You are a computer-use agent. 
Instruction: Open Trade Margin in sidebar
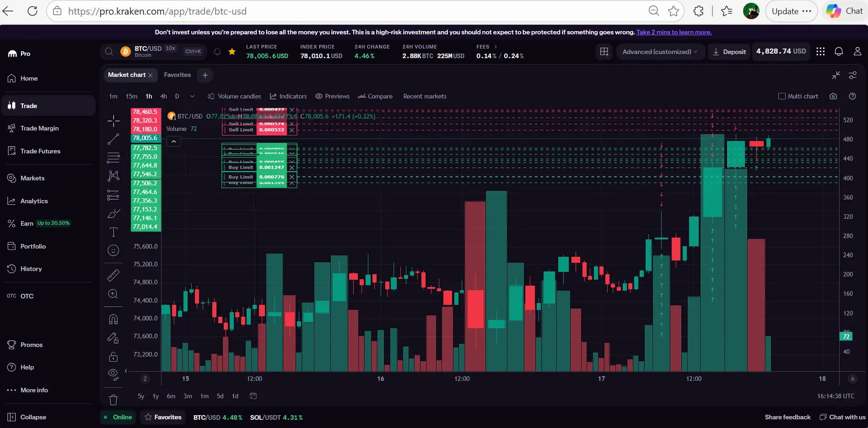coord(39,128)
